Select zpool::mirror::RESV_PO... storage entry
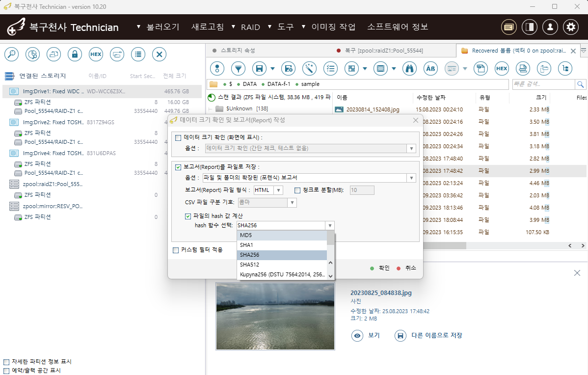 [53, 206]
